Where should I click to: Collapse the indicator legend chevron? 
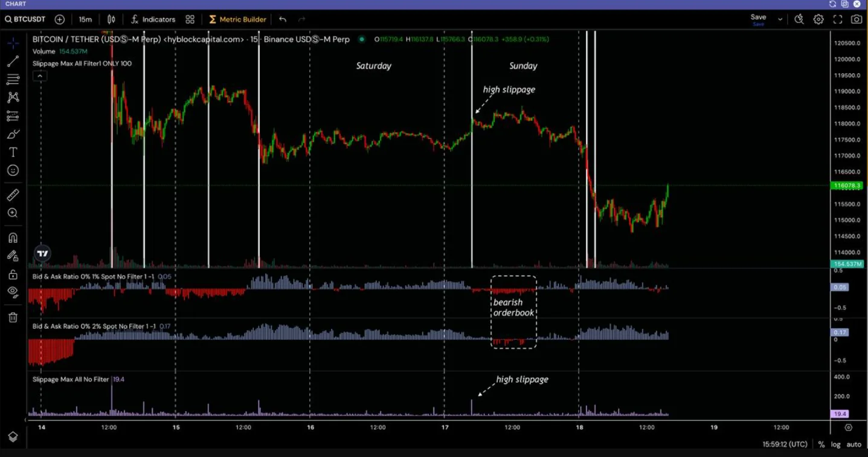click(39, 76)
